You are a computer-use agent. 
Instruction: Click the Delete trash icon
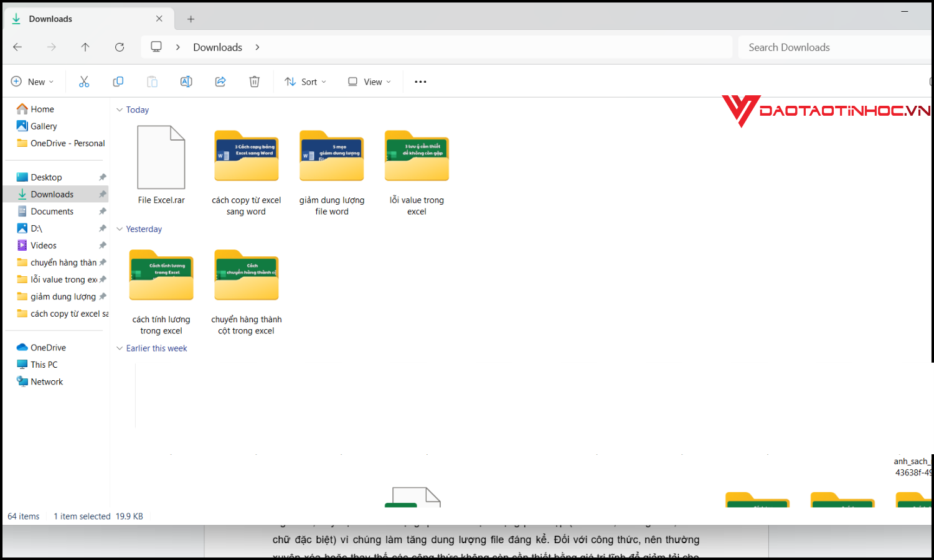click(254, 82)
